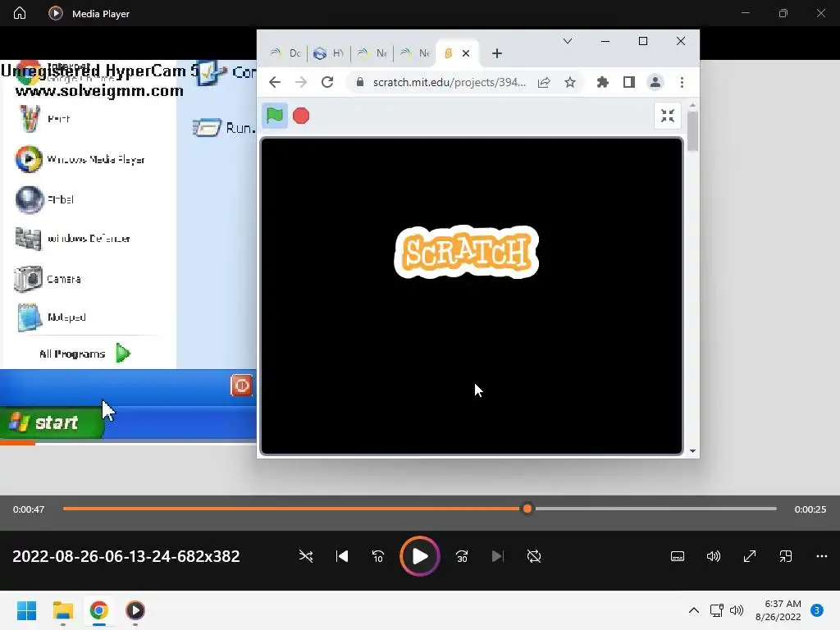This screenshot has height=630, width=840.
Task: Open File Explorer from taskbar
Action: (62, 610)
